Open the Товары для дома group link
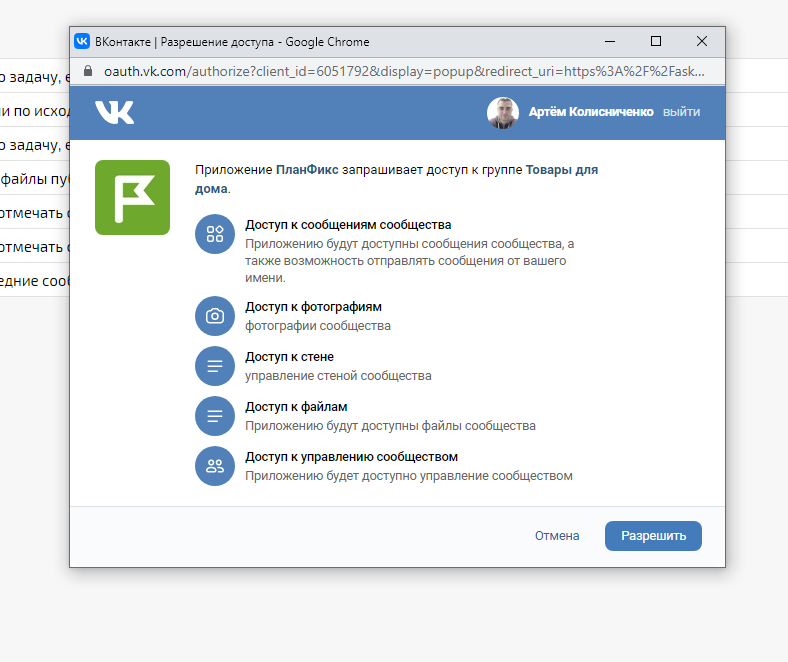The height and width of the screenshot is (662, 788). 397,179
